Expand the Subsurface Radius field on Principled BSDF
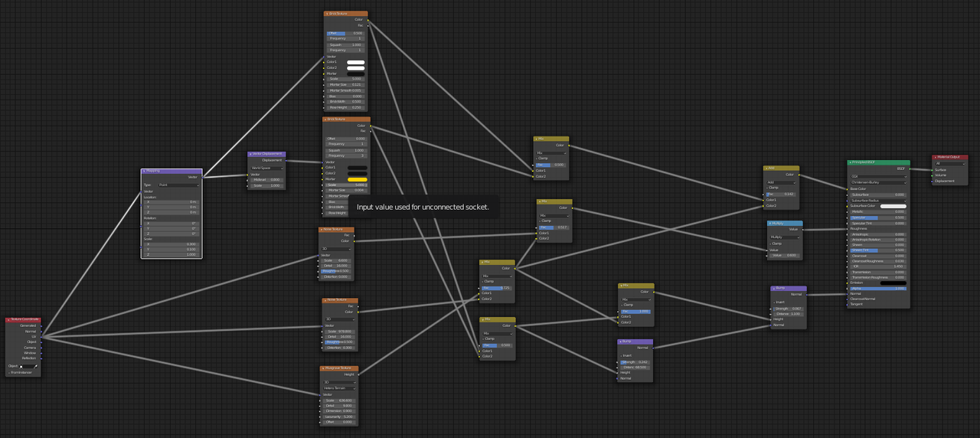 coord(878,201)
